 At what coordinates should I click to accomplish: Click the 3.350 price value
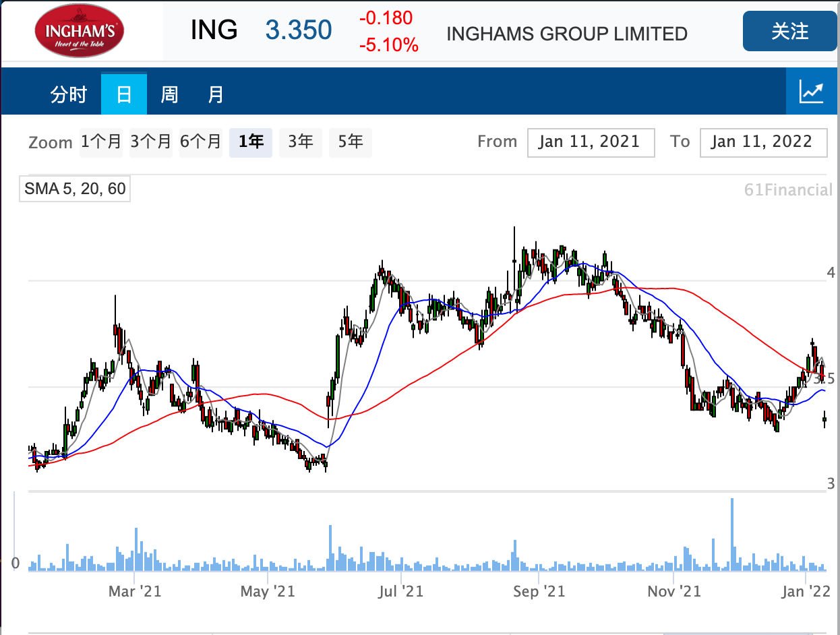click(x=299, y=30)
